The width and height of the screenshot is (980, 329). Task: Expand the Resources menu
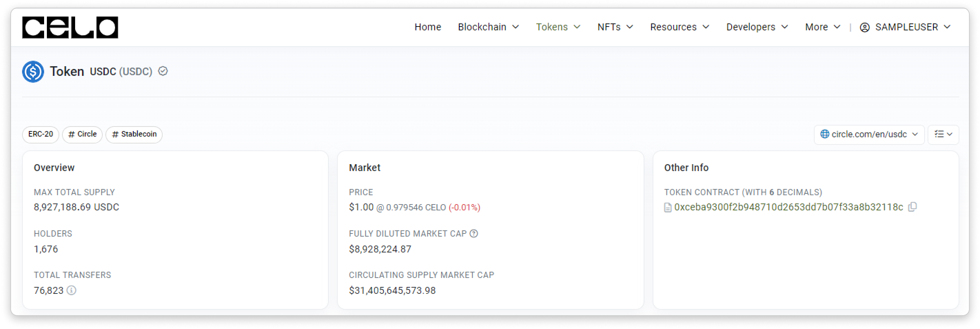coord(680,28)
